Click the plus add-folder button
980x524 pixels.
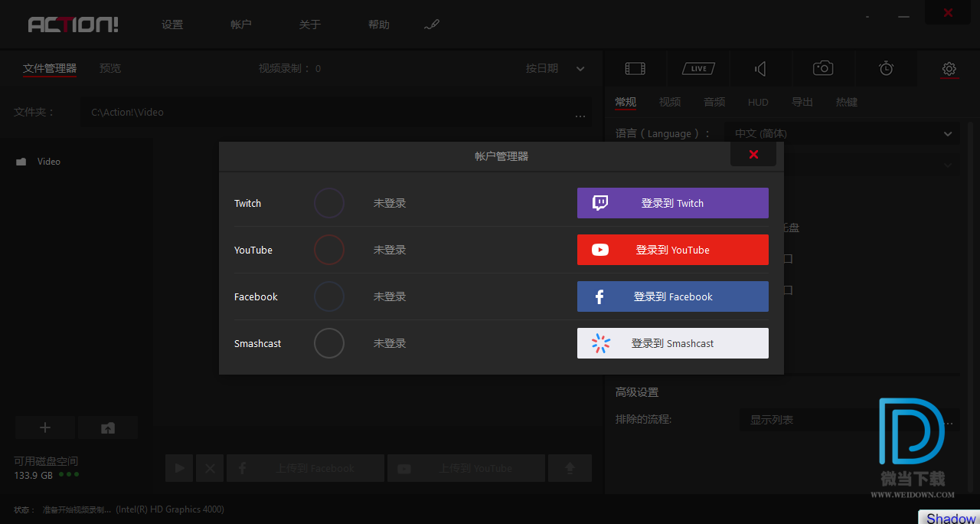45,427
